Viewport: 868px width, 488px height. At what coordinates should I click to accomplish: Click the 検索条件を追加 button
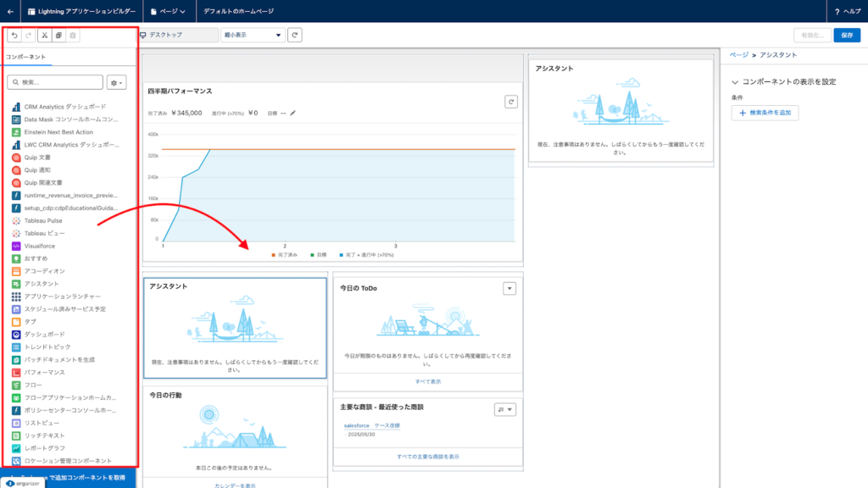tap(765, 113)
